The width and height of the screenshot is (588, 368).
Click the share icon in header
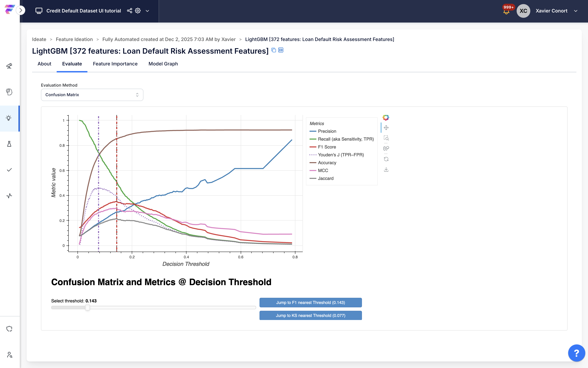pyautogui.click(x=130, y=11)
